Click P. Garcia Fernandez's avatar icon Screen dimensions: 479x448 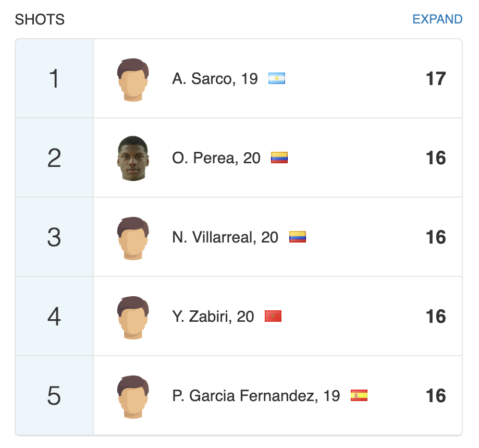click(133, 396)
